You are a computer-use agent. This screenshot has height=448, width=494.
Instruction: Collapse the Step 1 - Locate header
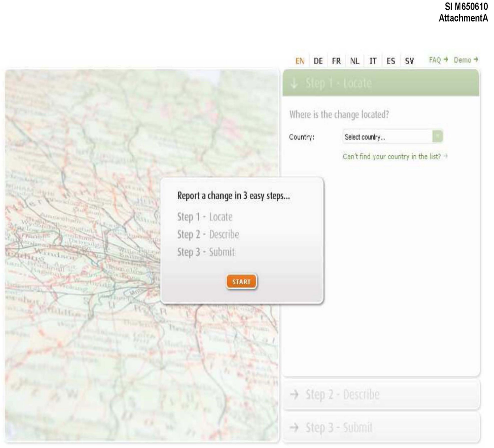pos(381,83)
